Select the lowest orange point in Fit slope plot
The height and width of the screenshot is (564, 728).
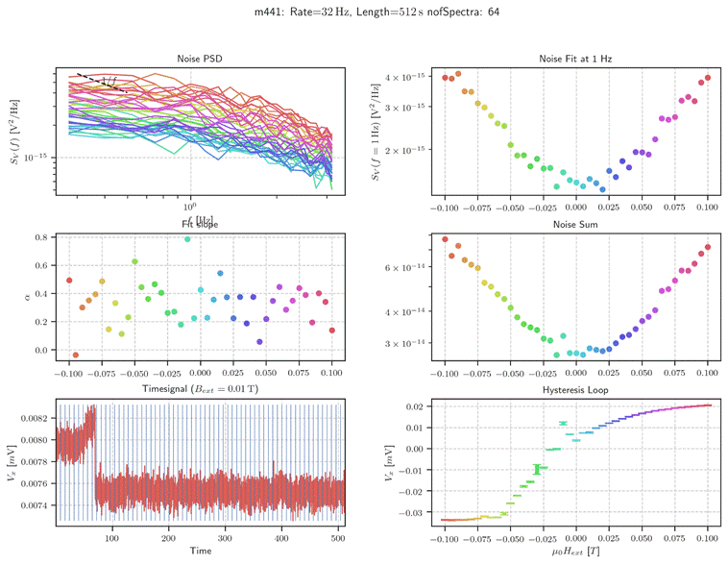76,356
